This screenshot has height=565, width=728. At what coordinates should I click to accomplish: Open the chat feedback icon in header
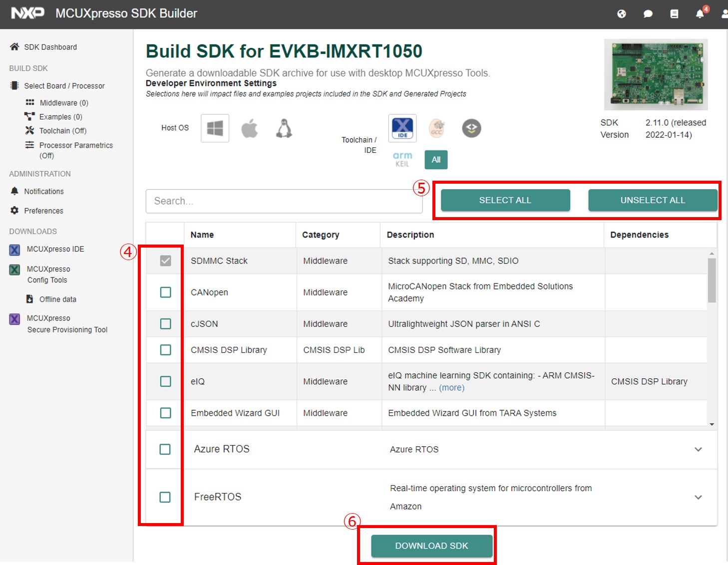point(648,14)
